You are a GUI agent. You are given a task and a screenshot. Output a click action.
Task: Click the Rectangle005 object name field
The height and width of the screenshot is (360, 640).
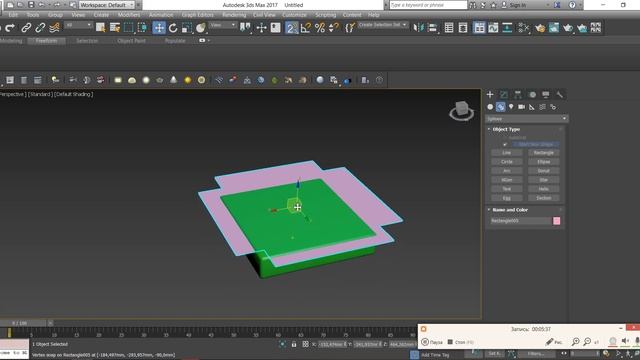(521, 221)
